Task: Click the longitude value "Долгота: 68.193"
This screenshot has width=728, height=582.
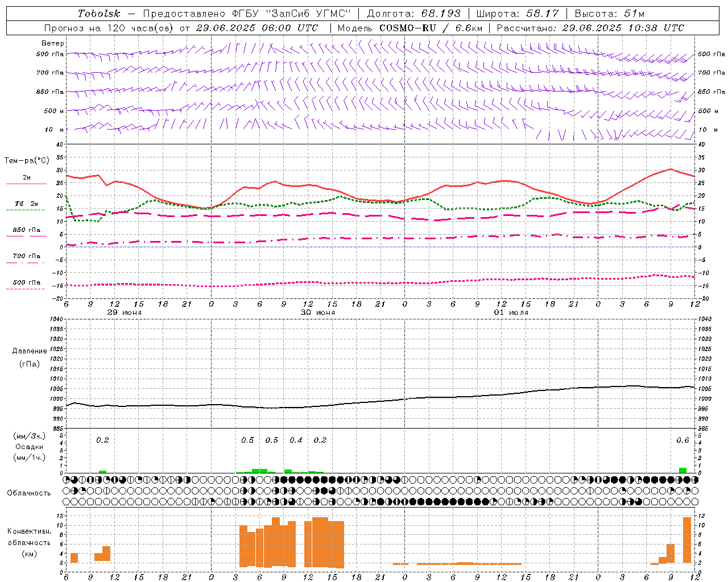Action: click(x=415, y=14)
